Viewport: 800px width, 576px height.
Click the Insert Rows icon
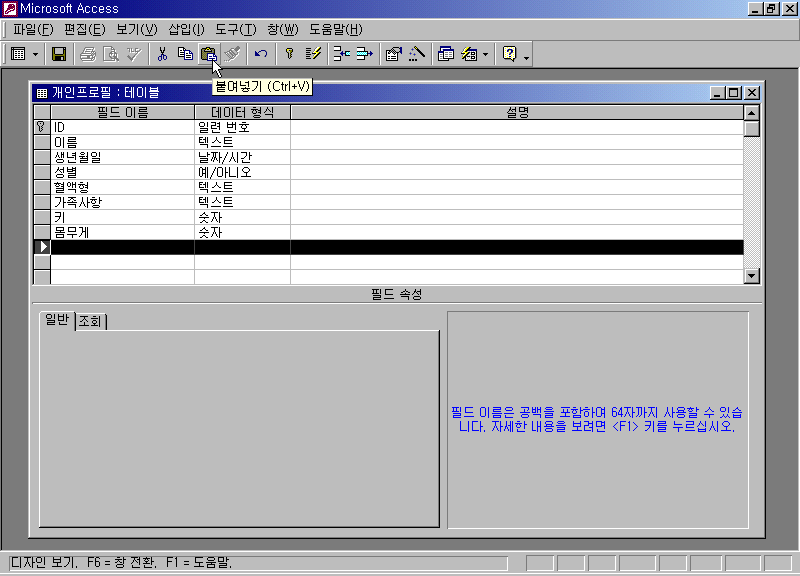(341, 54)
